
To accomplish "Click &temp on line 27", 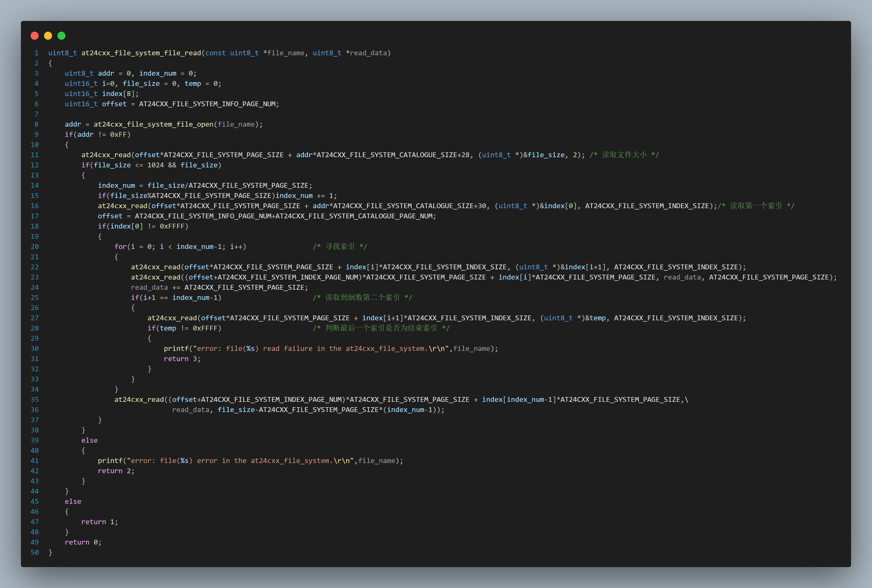I will [596, 318].
